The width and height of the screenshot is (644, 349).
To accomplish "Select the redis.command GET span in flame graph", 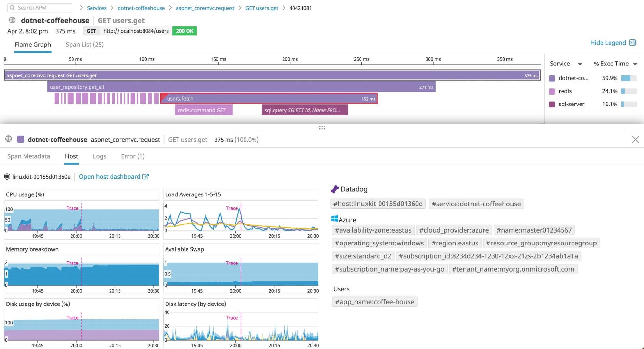I will pos(203,110).
